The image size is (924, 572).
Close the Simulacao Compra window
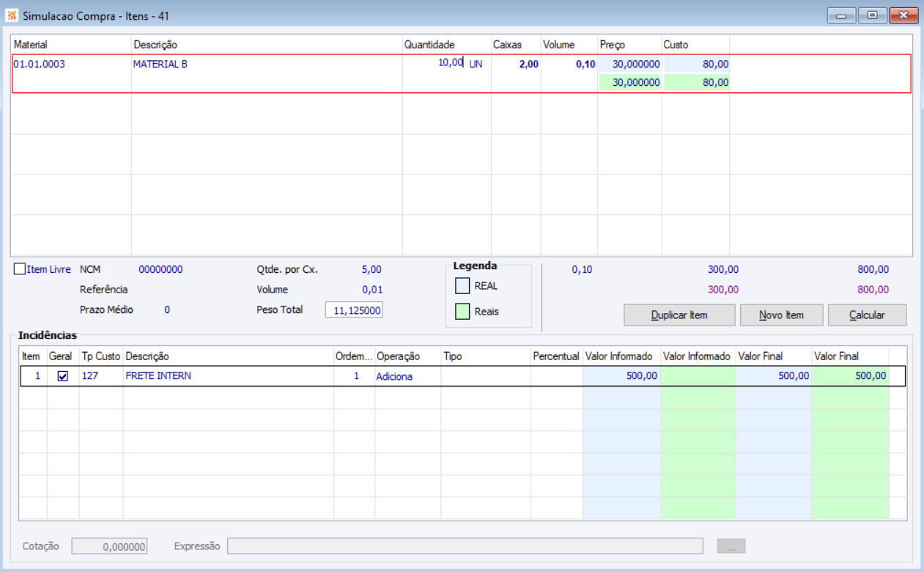coord(903,15)
